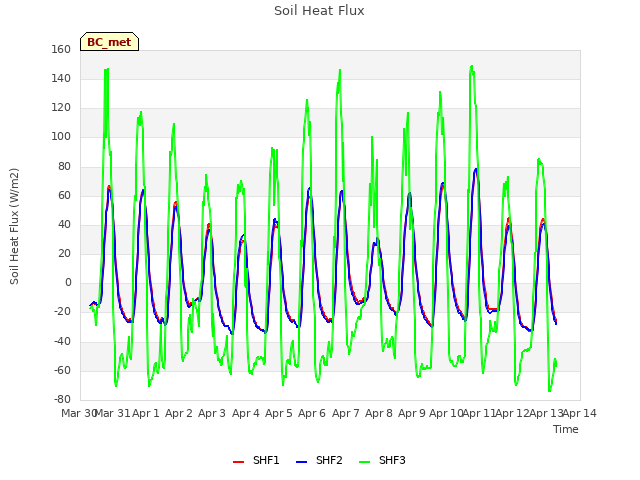Click the Apr 6 x-axis tick label

tap(312, 413)
